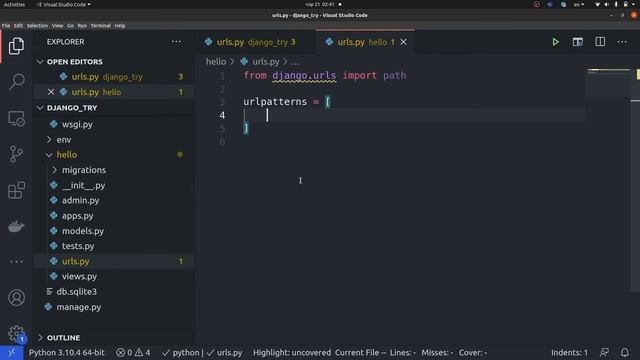The image size is (640, 360).
Task: Open editor More Actions ellipsis
Action: 622,42
